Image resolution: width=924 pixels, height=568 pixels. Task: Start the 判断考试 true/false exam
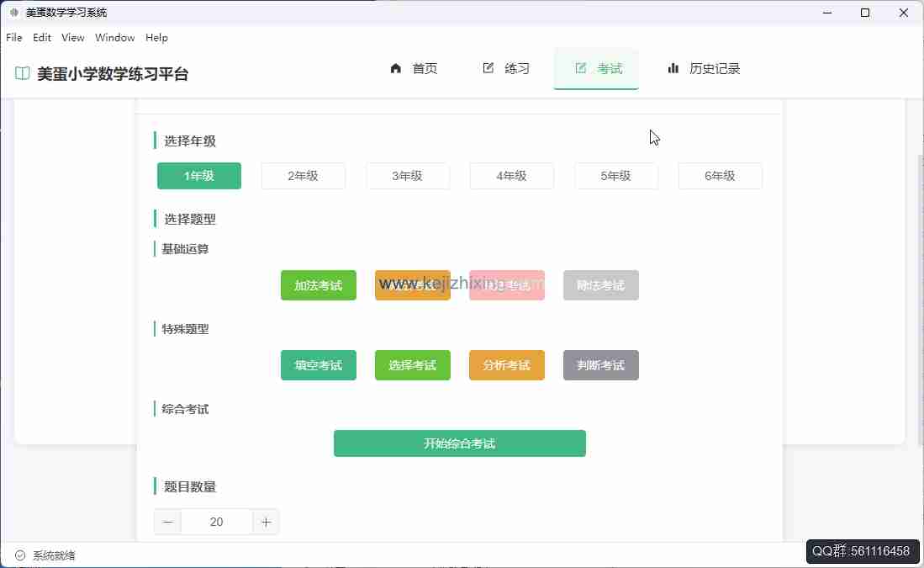(x=600, y=365)
